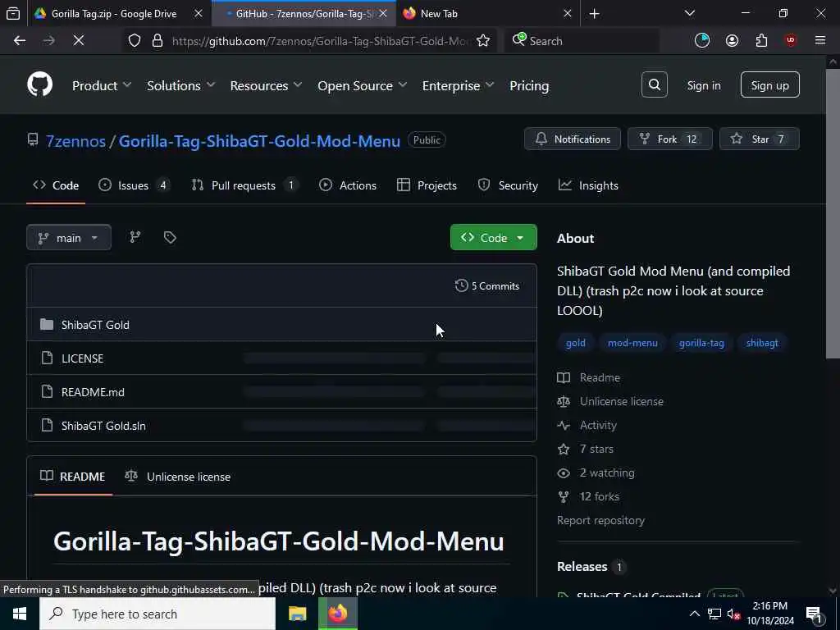This screenshot has width=840, height=630.
Task: Open the 7zennos user profile link
Action: 75,141
